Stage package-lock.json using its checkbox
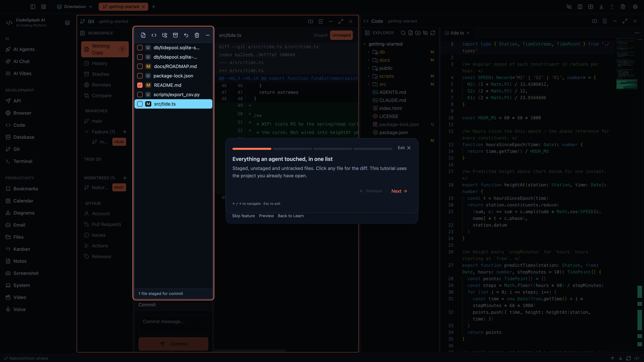Viewport: 644px width, 362px height. click(140, 76)
